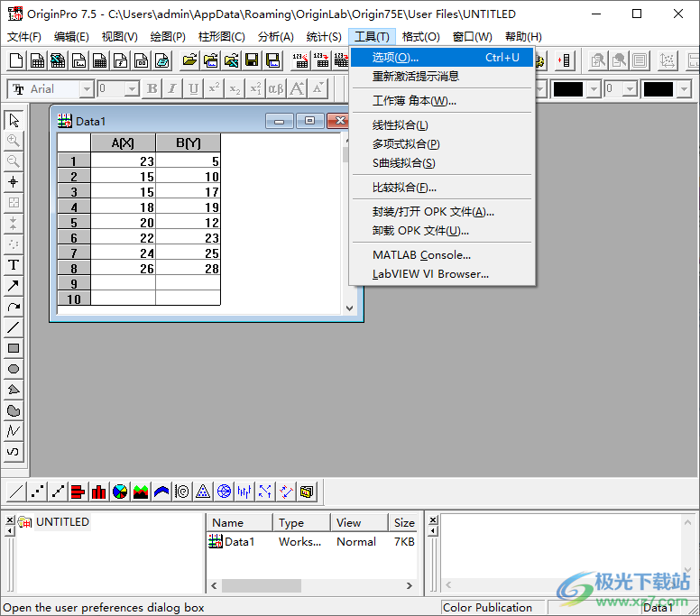
Task: Open MATLAB Console menu entry
Action: (442, 255)
